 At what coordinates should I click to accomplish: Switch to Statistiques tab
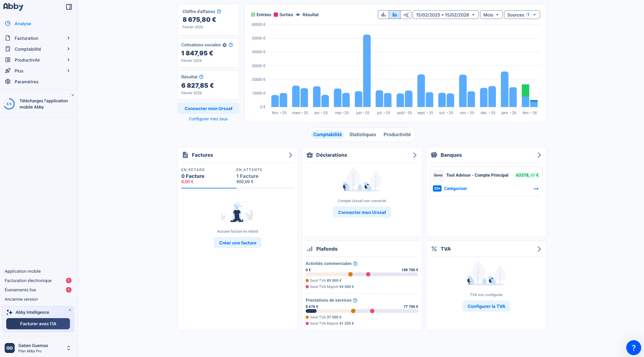(x=362, y=134)
